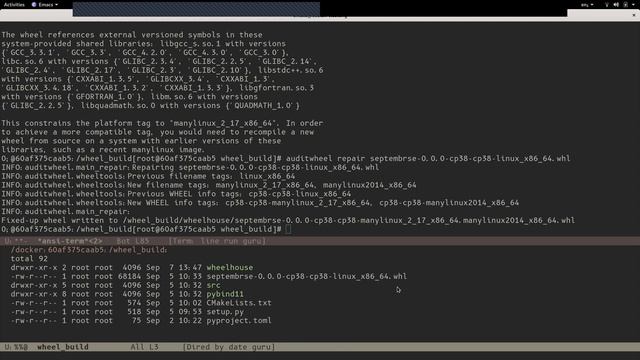The image size is (640, 360).
Task: Open the Emacs application menu in top bar
Action: click(x=44, y=4)
